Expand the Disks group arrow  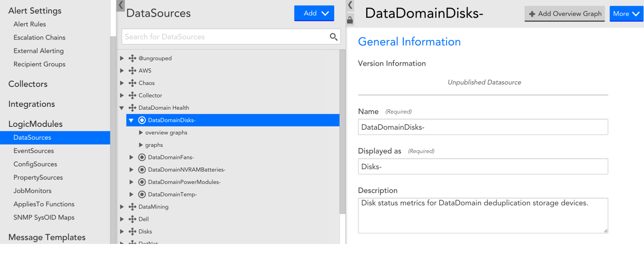tap(122, 231)
